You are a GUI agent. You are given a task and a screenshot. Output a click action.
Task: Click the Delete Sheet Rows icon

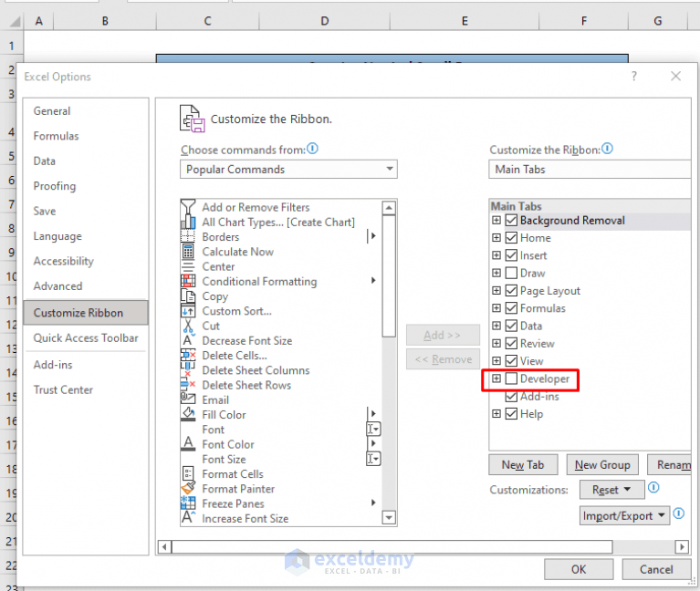point(188,385)
